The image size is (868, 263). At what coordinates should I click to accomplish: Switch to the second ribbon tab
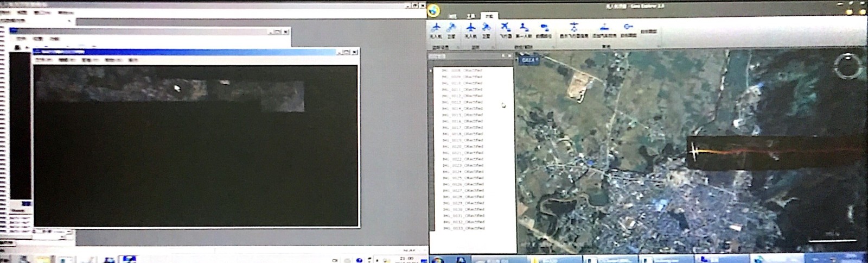click(x=470, y=17)
